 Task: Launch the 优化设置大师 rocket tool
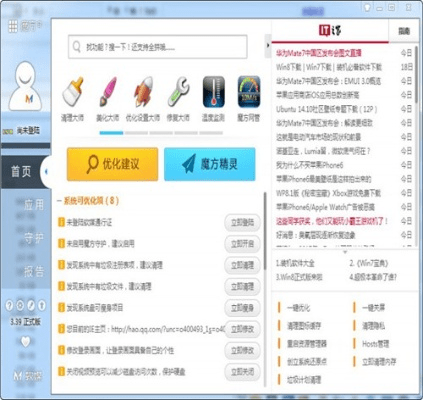[x=143, y=92]
